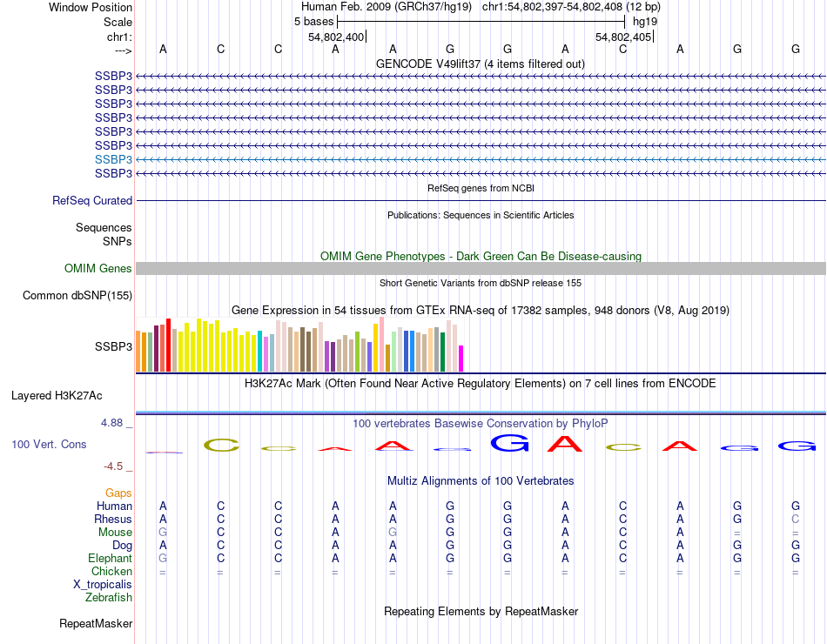This screenshot has width=827, height=644.
Task: Select the Elephant alignment row label
Action: coord(110,558)
